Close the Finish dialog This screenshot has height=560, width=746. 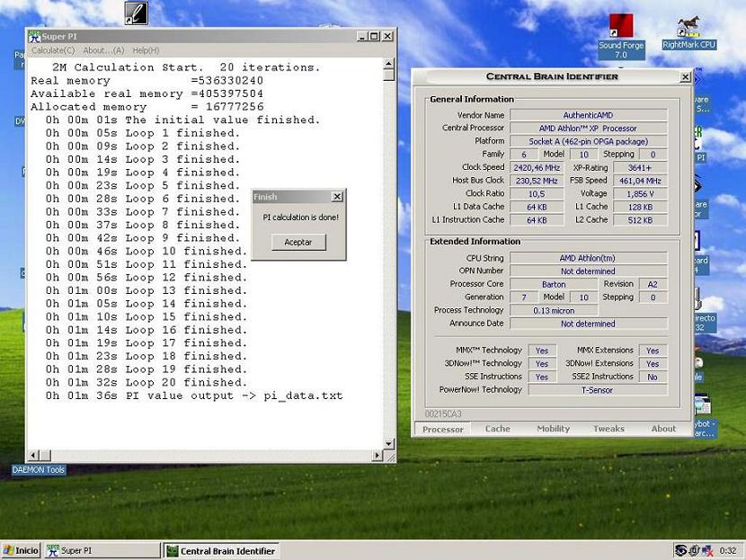[337, 197]
